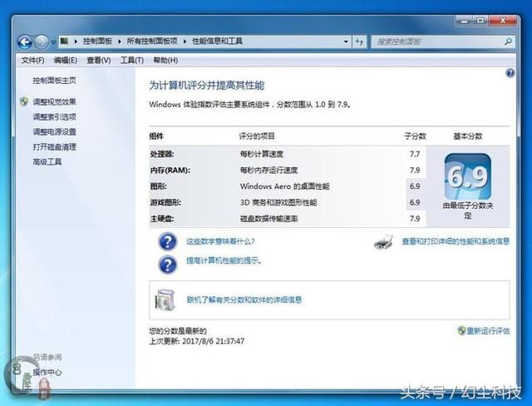Open the 编辑(E) menu
This screenshot has width=532, height=406.
[65, 61]
